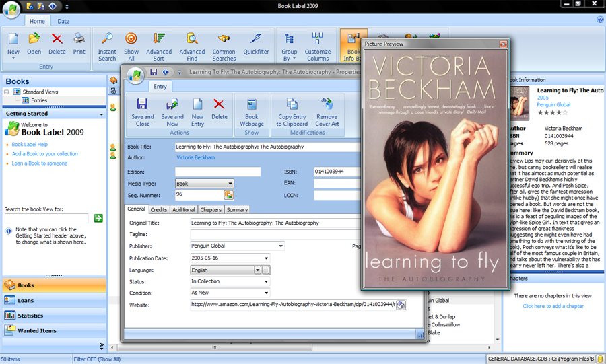
Task: Click Loan a Book to someone link
Action: click(x=40, y=163)
